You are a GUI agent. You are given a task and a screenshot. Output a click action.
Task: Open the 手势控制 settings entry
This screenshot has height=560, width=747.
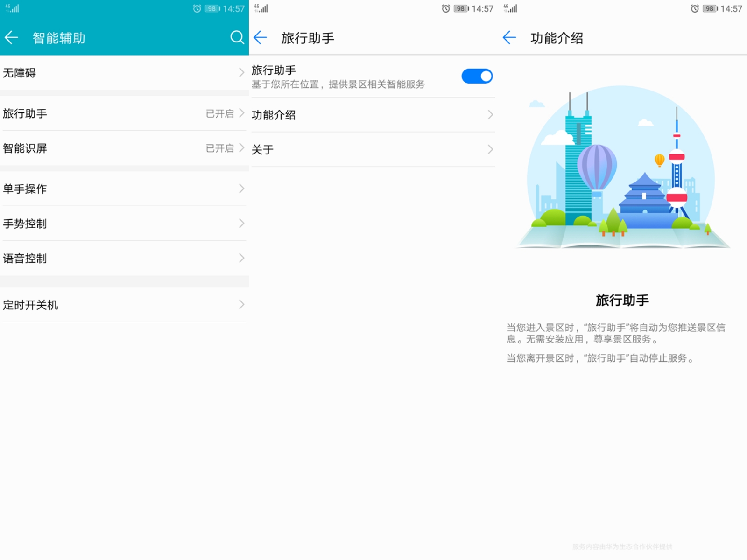click(124, 224)
